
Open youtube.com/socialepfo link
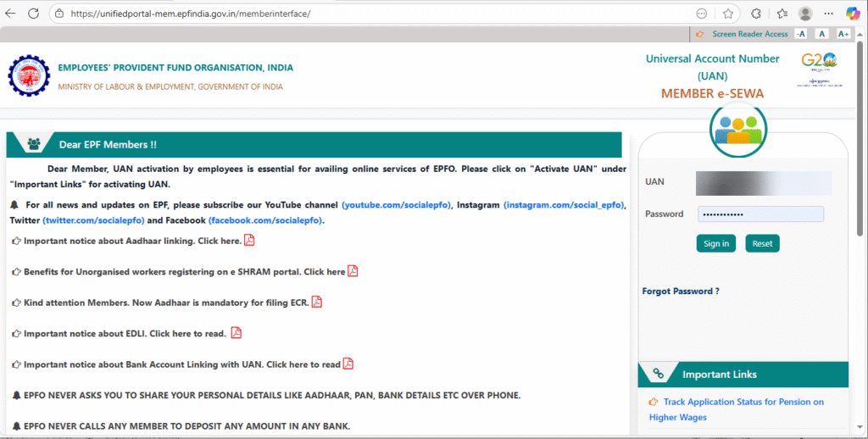click(396, 205)
